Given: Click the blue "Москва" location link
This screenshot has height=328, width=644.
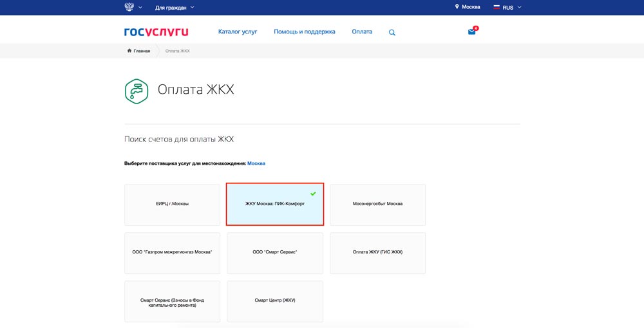Looking at the screenshot, I should tap(256, 163).
